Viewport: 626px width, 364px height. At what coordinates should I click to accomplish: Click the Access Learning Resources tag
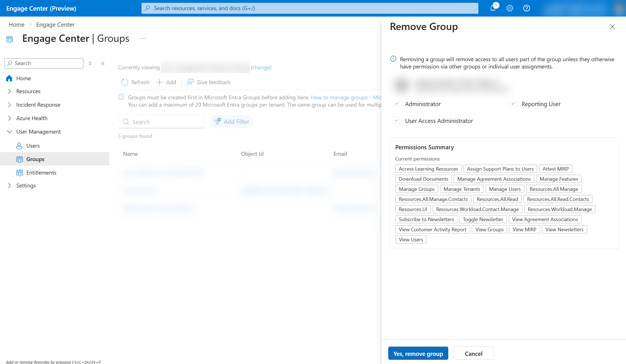(x=428, y=169)
